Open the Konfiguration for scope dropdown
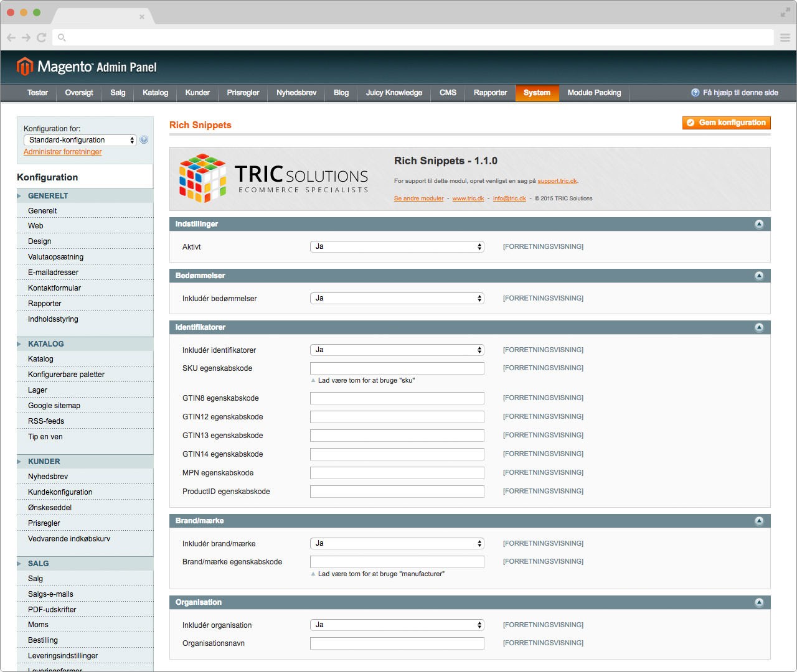The image size is (797, 672). click(x=80, y=140)
